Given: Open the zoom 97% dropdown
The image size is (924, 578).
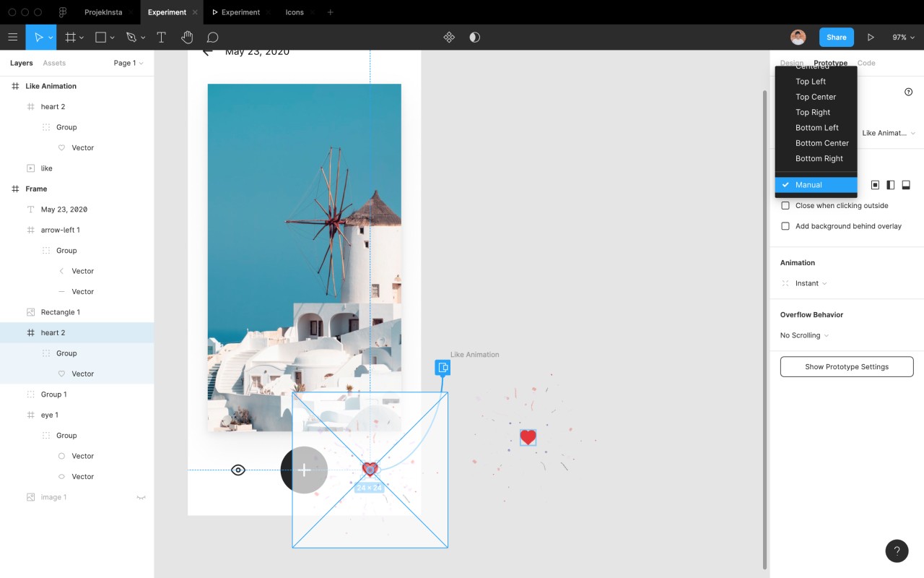Looking at the screenshot, I should (x=902, y=37).
